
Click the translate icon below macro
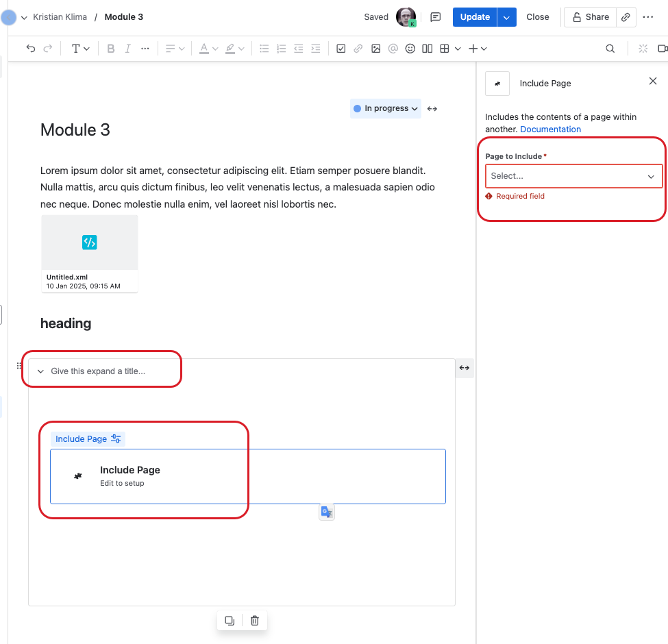tap(327, 512)
